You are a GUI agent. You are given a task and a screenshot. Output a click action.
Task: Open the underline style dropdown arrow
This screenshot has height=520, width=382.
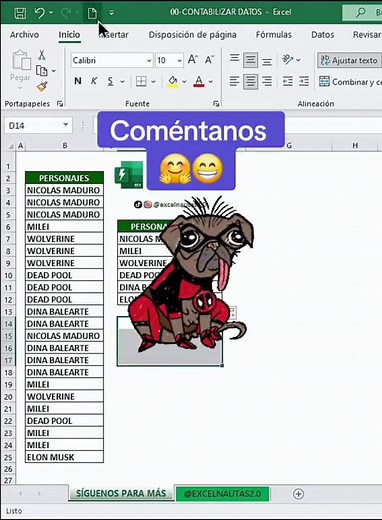pos(122,81)
